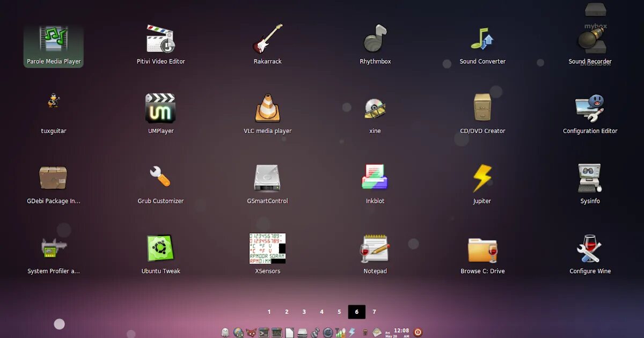
Task: Click the green bar chart icon in dock
Action: tap(340, 333)
